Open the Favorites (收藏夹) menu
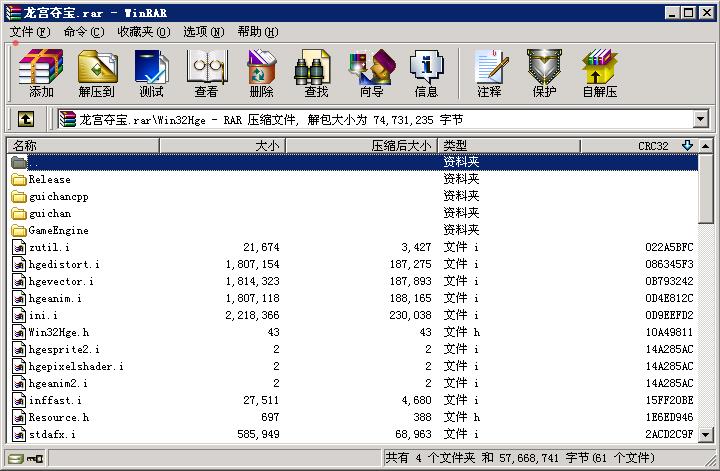 (142, 32)
